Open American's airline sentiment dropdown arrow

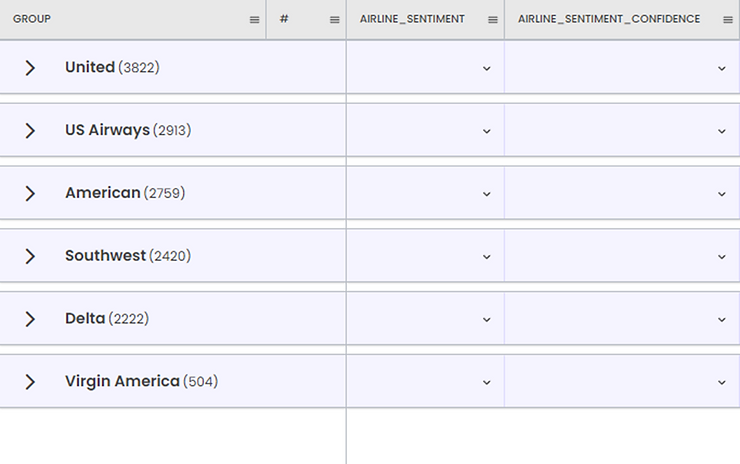[487, 194]
